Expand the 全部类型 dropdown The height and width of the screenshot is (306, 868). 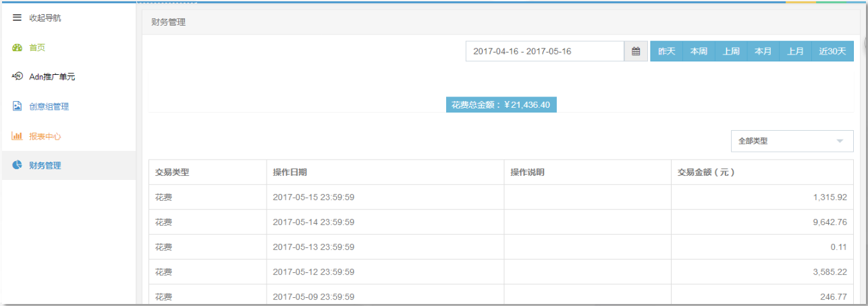click(x=792, y=141)
